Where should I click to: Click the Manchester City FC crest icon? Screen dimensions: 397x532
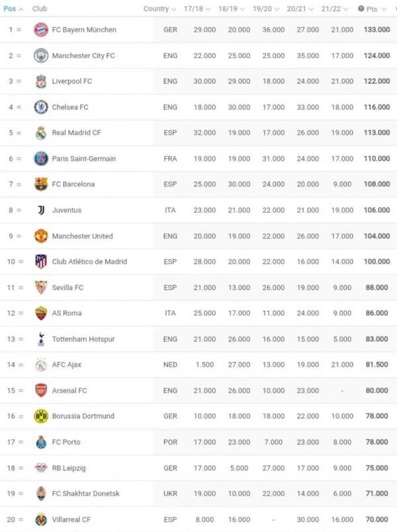(x=41, y=56)
